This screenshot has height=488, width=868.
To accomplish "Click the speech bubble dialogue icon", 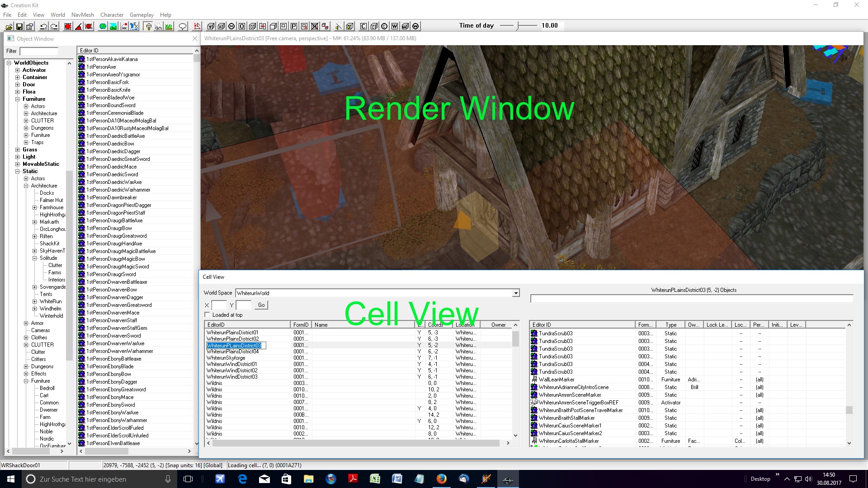I will tap(183, 26).
